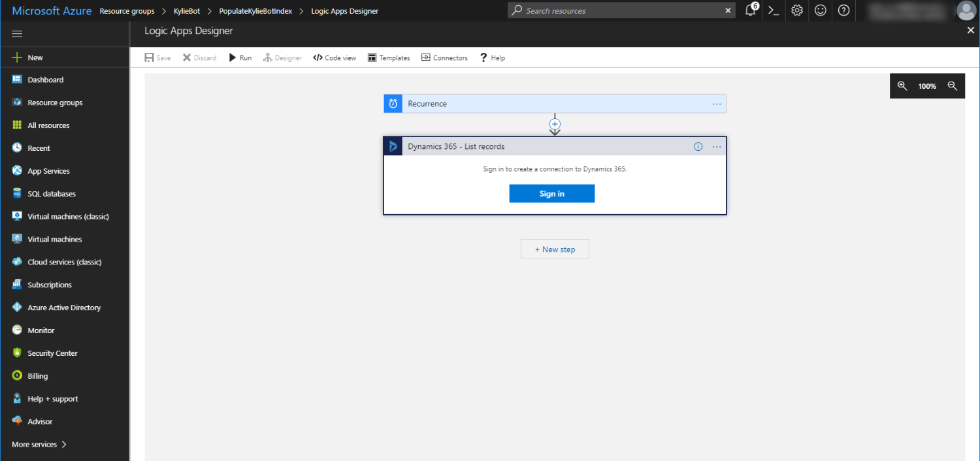980x461 pixels.
Task: Open the Recent clock icon
Action: point(17,148)
